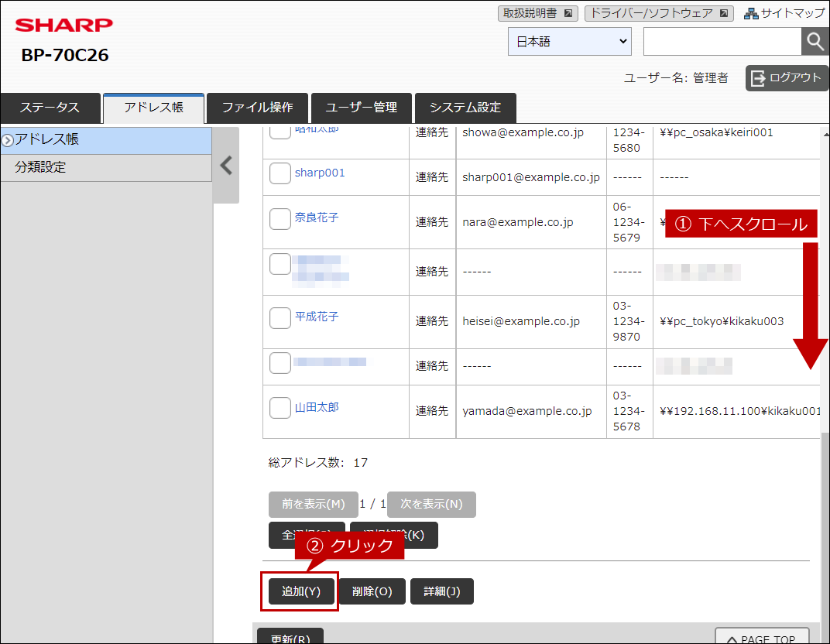Open the 日本語 language dropdown
Screen dimensions: 830x644
tap(570, 41)
